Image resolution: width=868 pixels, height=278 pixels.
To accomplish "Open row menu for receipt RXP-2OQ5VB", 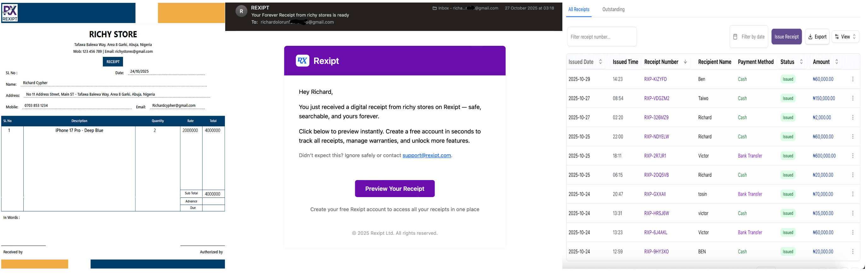I will 853,175.
